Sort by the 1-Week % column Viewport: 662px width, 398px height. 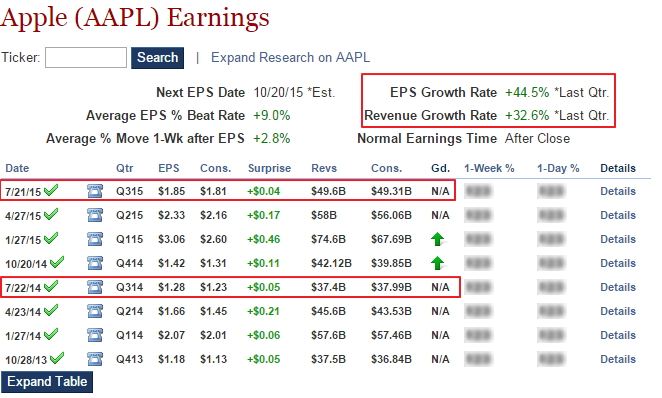click(x=489, y=168)
